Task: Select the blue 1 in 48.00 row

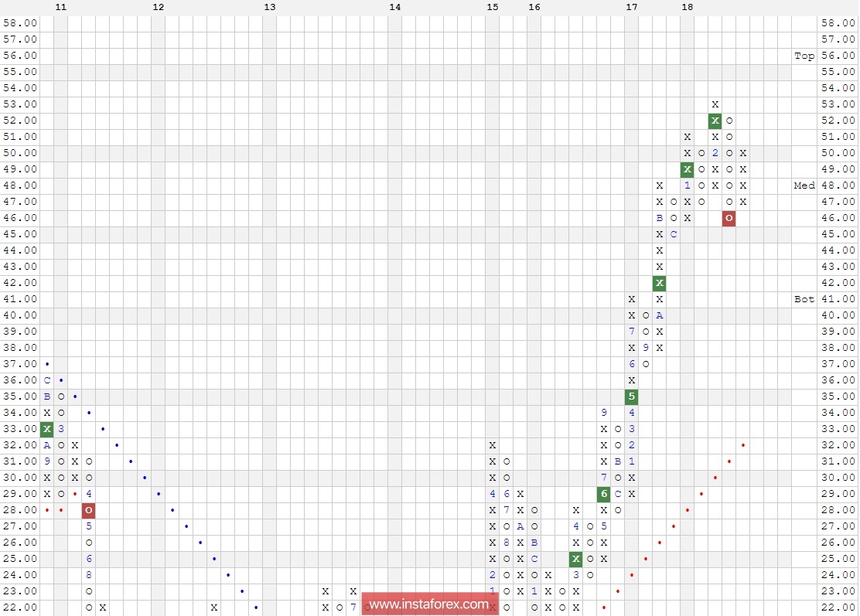Action: pyautogui.click(x=688, y=185)
